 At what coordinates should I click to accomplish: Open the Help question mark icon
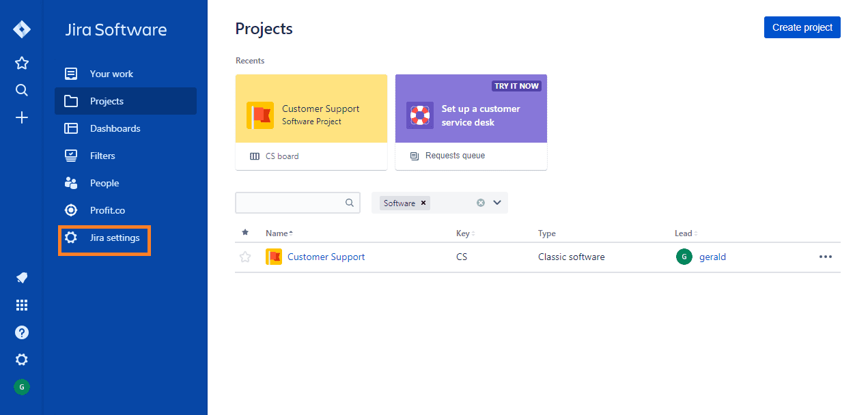[x=22, y=332]
